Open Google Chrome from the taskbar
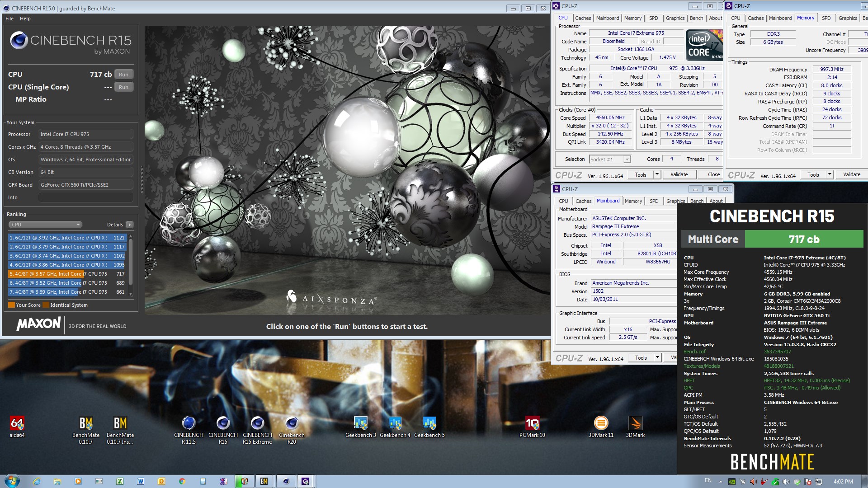Viewport: 868px width, 488px height. click(x=182, y=481)
